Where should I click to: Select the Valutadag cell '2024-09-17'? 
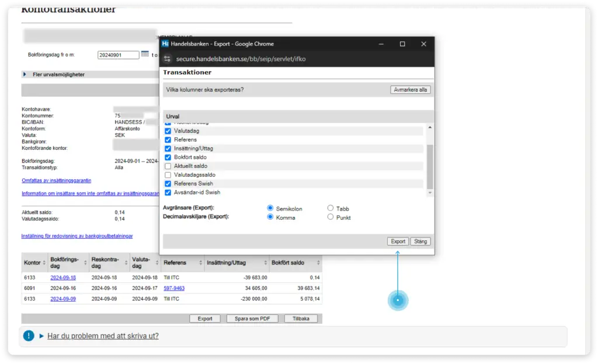(145, 288)
